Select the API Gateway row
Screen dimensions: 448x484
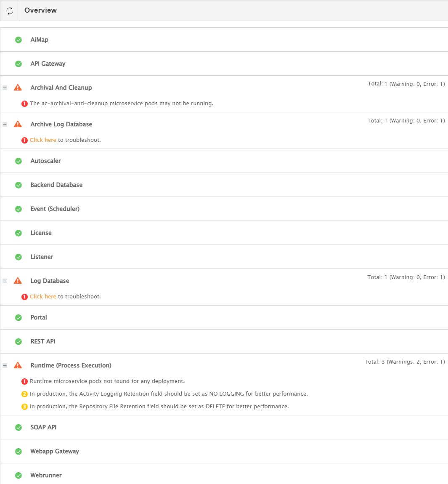click(x=48, y=64)
